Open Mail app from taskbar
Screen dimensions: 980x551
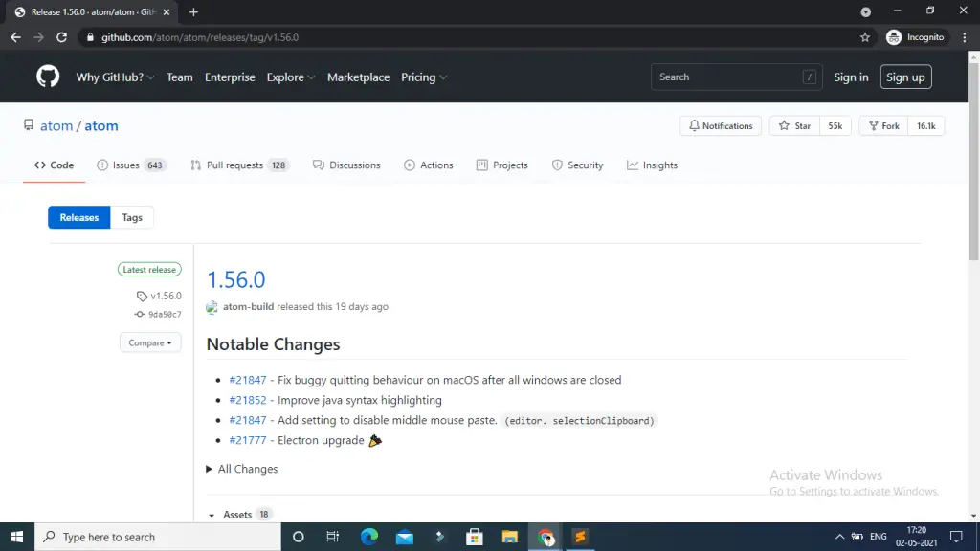[x=405, y=537]
